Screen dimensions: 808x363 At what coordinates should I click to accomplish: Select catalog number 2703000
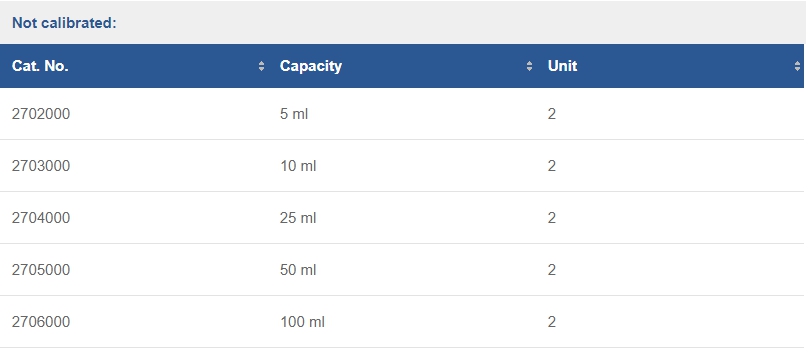41,166
